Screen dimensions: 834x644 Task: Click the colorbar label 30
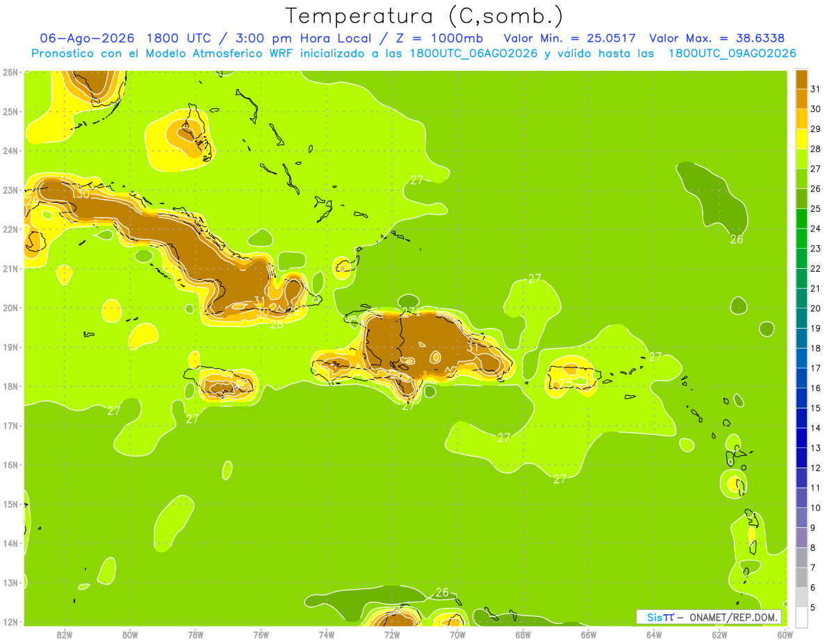816,109
